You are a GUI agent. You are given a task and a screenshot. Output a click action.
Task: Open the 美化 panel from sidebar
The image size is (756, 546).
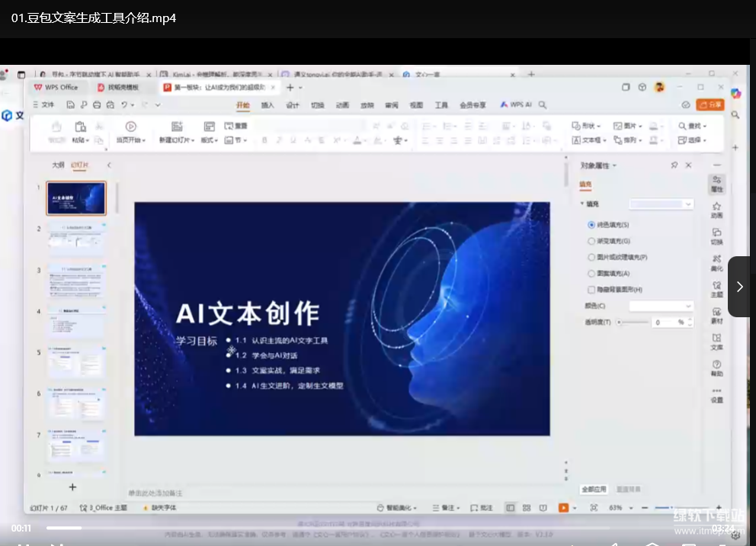[716, 262]
